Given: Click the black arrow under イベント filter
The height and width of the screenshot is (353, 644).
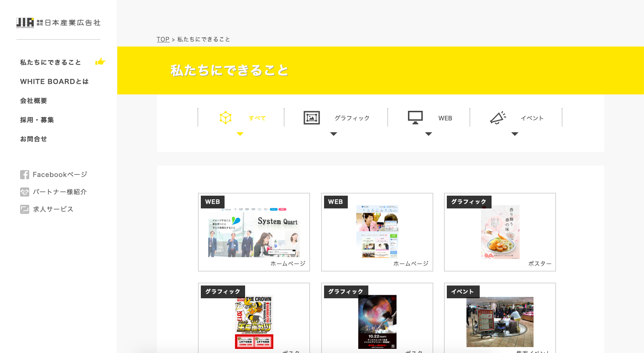Looking at the screenshot, I should [x=515, y=134].
